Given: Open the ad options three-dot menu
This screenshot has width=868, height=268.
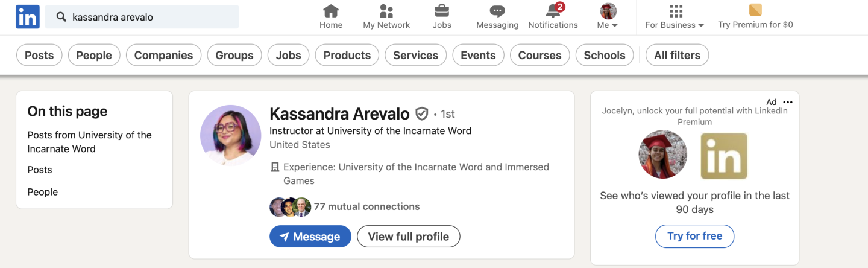Looking at the screenshot, I should [x=788, y=102].
